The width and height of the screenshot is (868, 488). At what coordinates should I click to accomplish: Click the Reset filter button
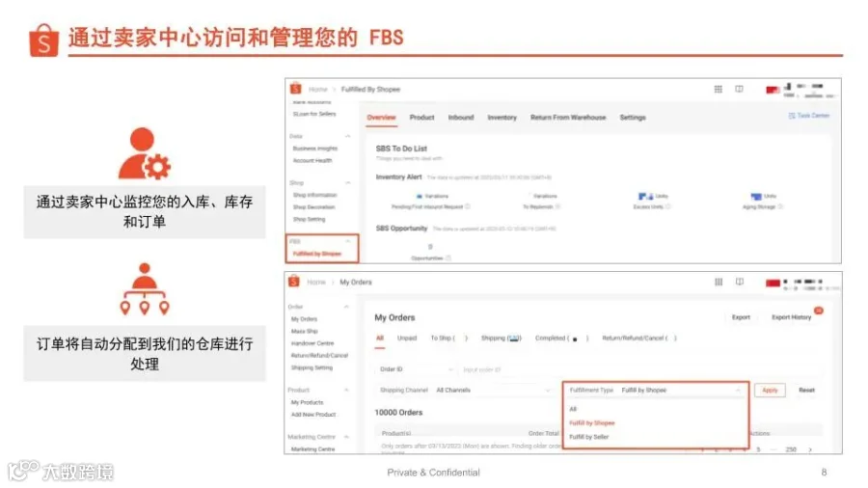tap(806, 390)
